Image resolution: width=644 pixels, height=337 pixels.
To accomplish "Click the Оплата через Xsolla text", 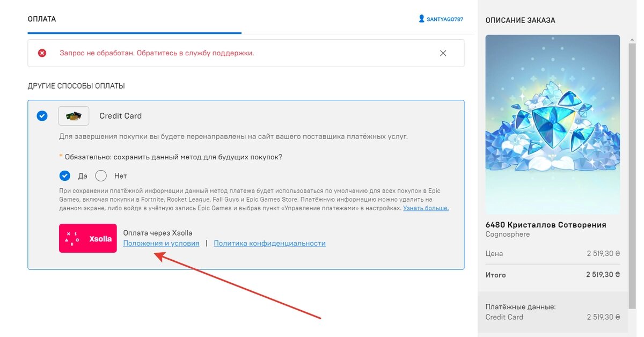I will pos(158,233).
